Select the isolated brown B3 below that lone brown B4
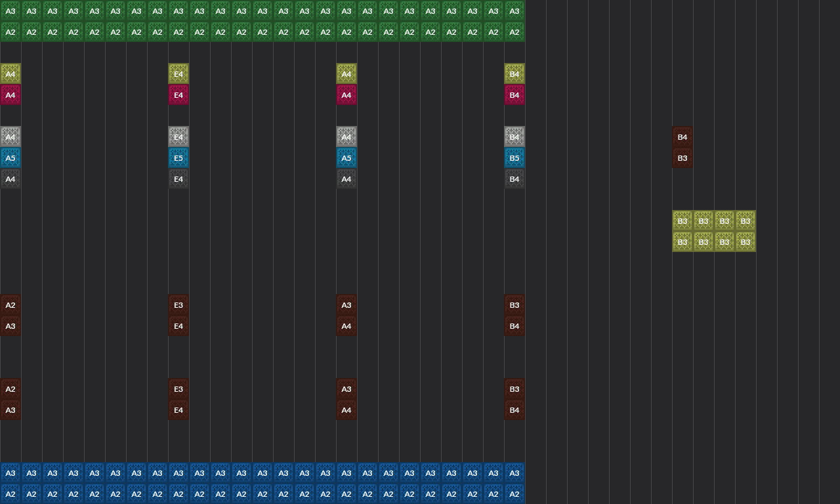The width and height of the screenshot is (840, 504). pyautogui.click(x=682, y=157)
